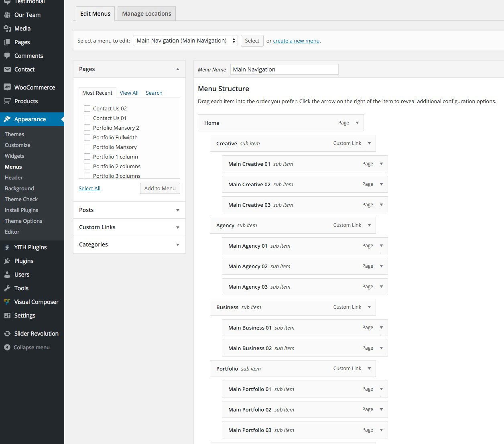504x444 pixels.
Task: Open Products via its cart icon
Action: 7,101
